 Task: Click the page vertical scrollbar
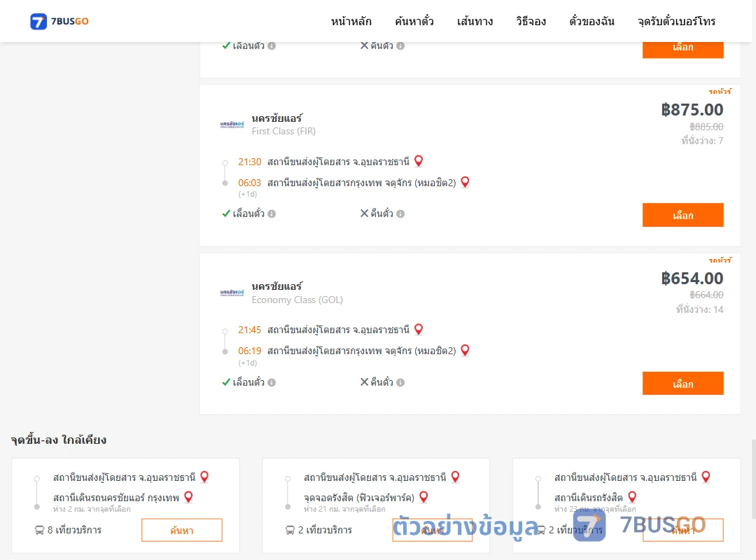(753, 477)
